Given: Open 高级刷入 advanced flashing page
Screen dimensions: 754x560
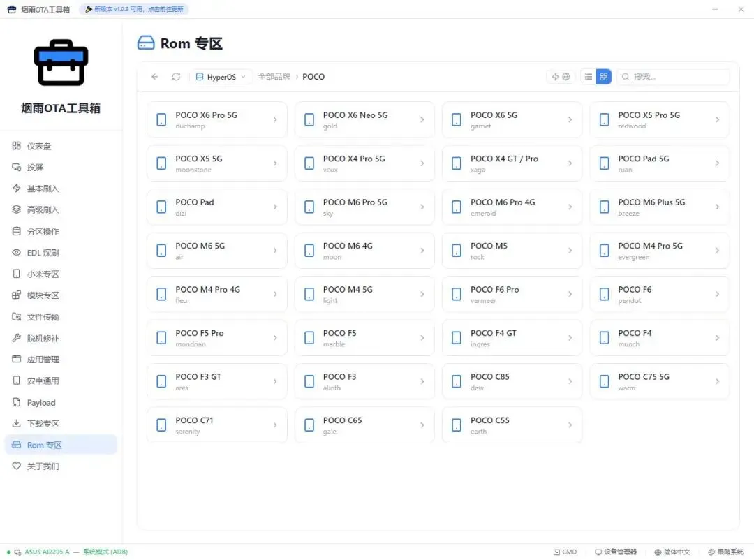Looking at the screenshot, I should pyautogui.click(x=61, y=209).
